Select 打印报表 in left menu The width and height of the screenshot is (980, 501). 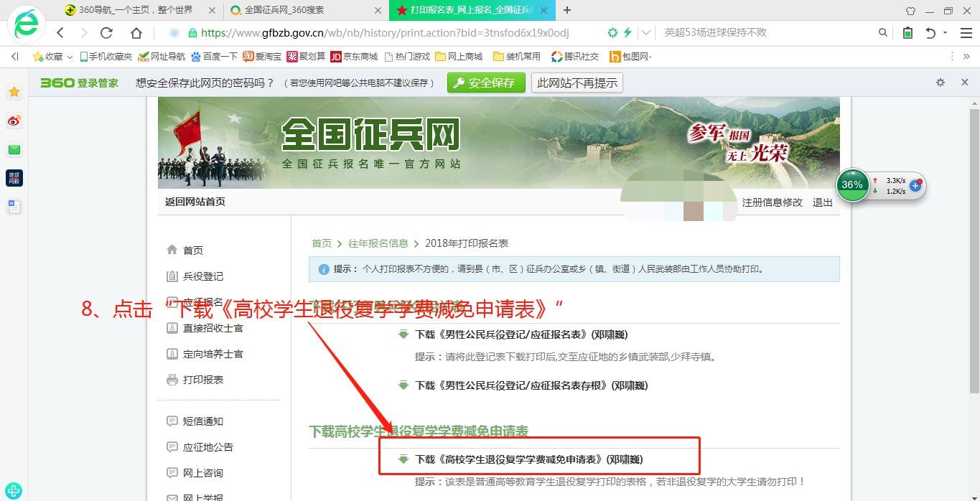(x=203, y=380)
